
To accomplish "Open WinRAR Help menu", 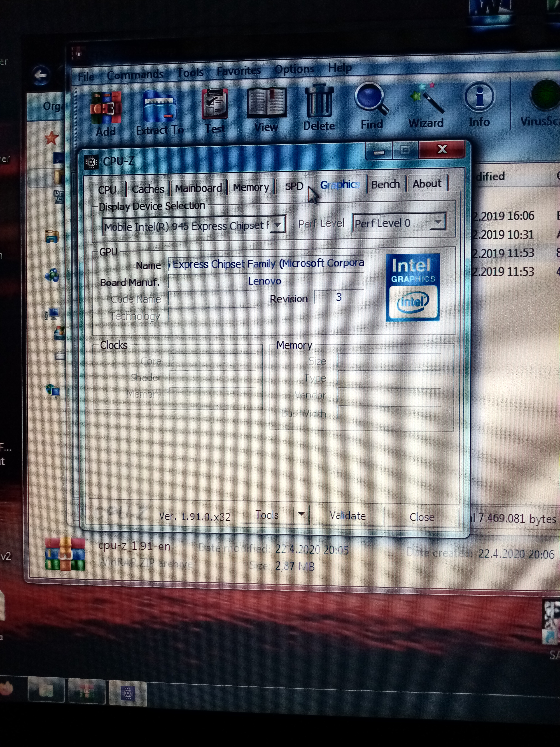I will coord(340,68).
